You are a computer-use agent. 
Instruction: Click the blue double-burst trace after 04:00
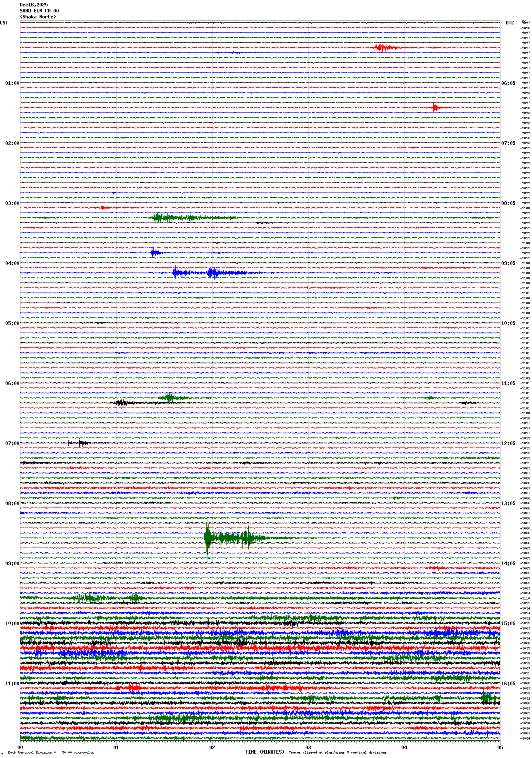click(x=212, y=273)
